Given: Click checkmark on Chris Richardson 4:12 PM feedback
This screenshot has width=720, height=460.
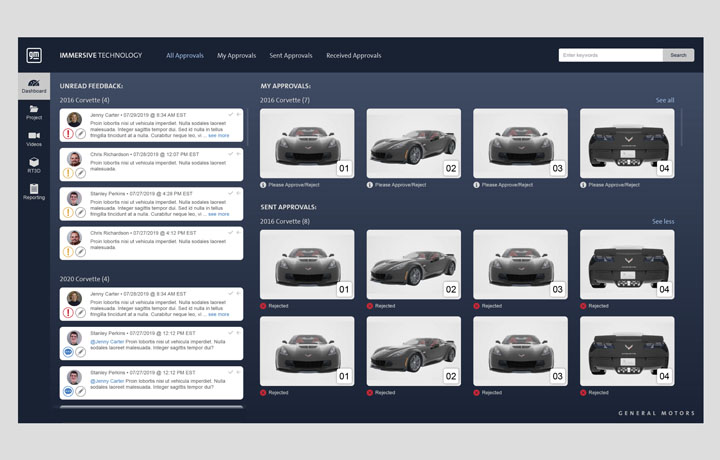Looking at the screenshot, I should [231, 232].
